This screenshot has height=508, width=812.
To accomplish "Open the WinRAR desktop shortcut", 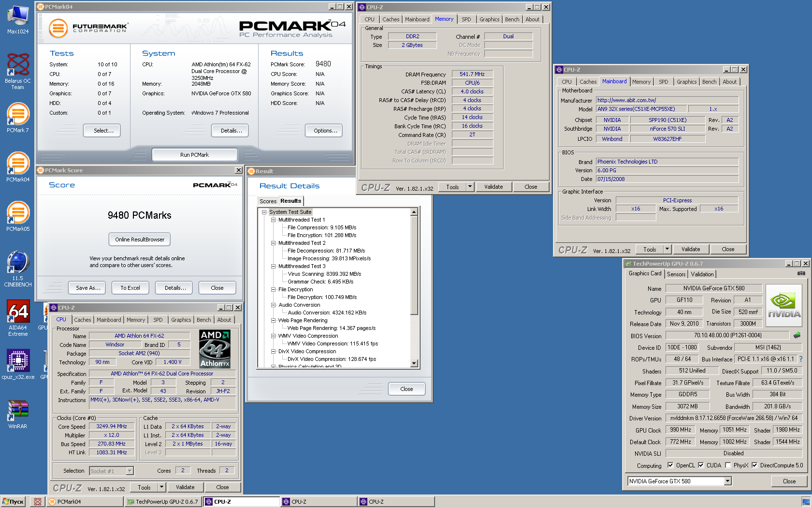I will [x=18, y=414].
